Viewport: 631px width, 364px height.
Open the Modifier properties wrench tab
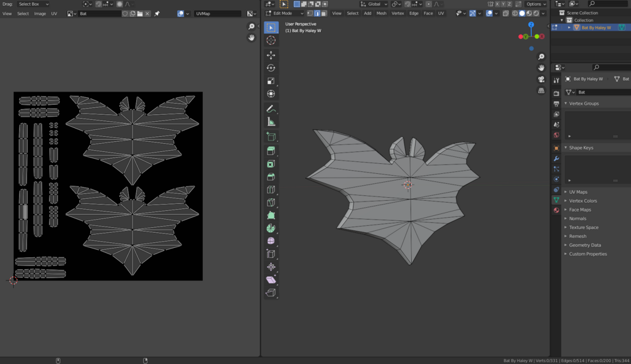click(x=556, y=158)
